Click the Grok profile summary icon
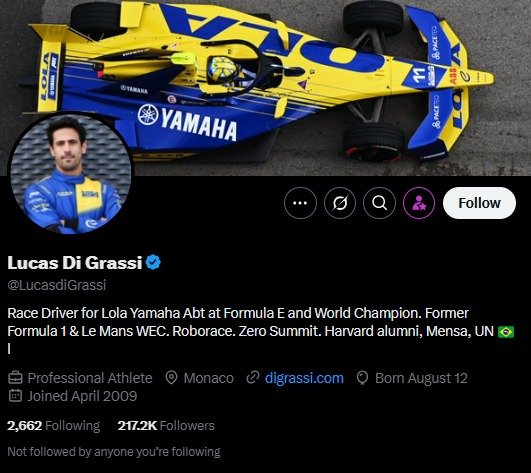This screenshot has height=473, width=531. [340, 203]
